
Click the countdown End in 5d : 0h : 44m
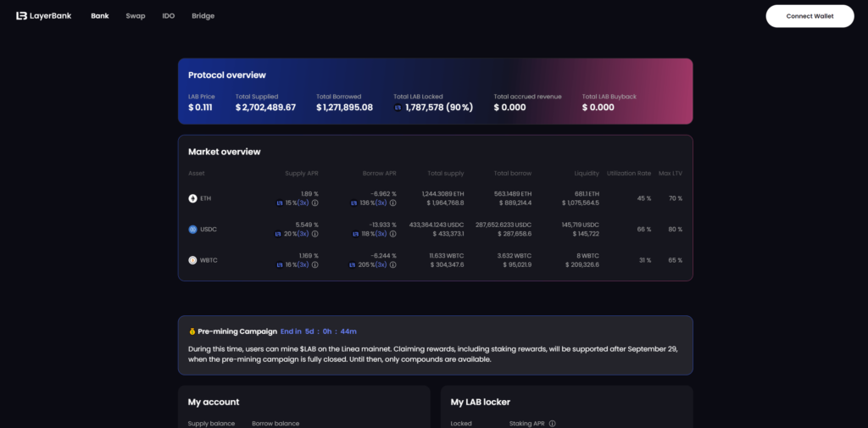point(319,331)
